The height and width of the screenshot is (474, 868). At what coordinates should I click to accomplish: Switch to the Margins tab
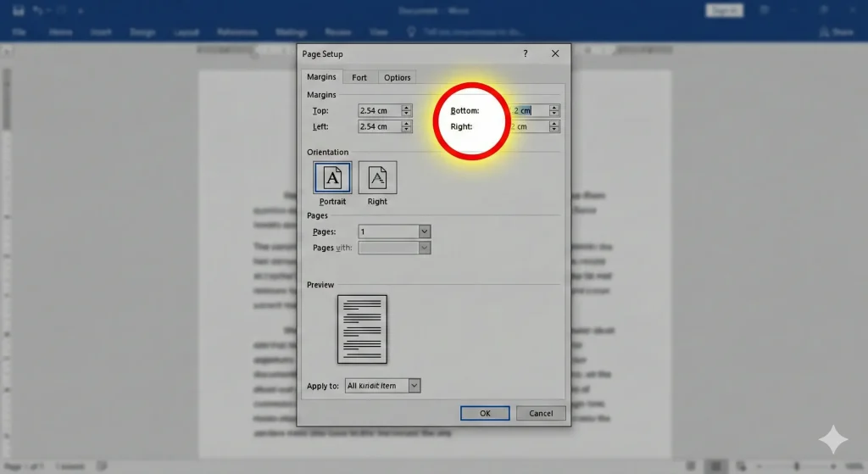pos(321,77)
